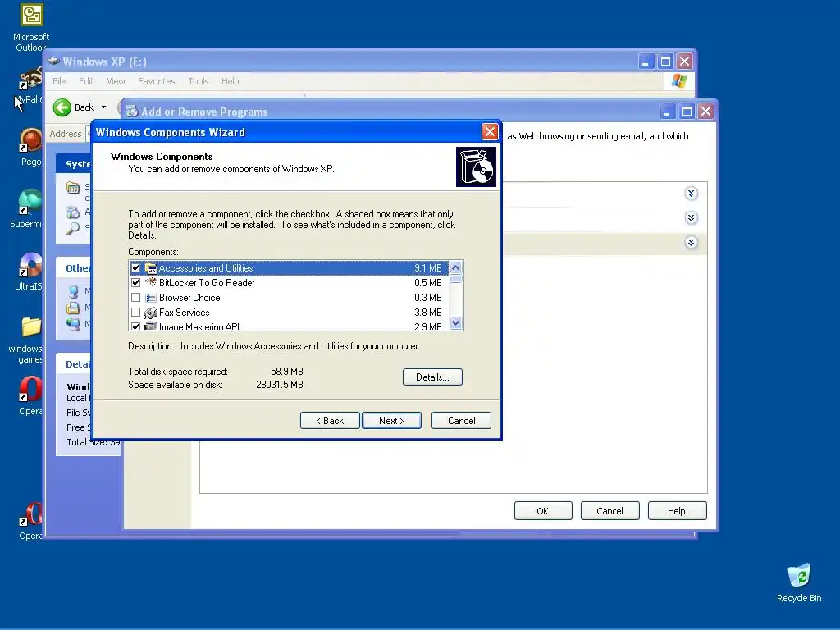Open Details for selected component
The image size is (840, 630).
pyautogui.click(x=432, y=377)
